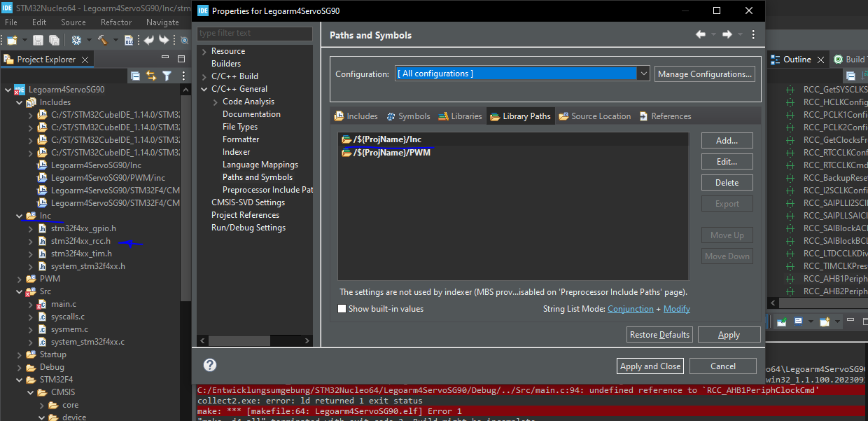Open dropdown arrow next to Build hammer
This screenshot has height=421, width=868.
(x=114, y=41)
